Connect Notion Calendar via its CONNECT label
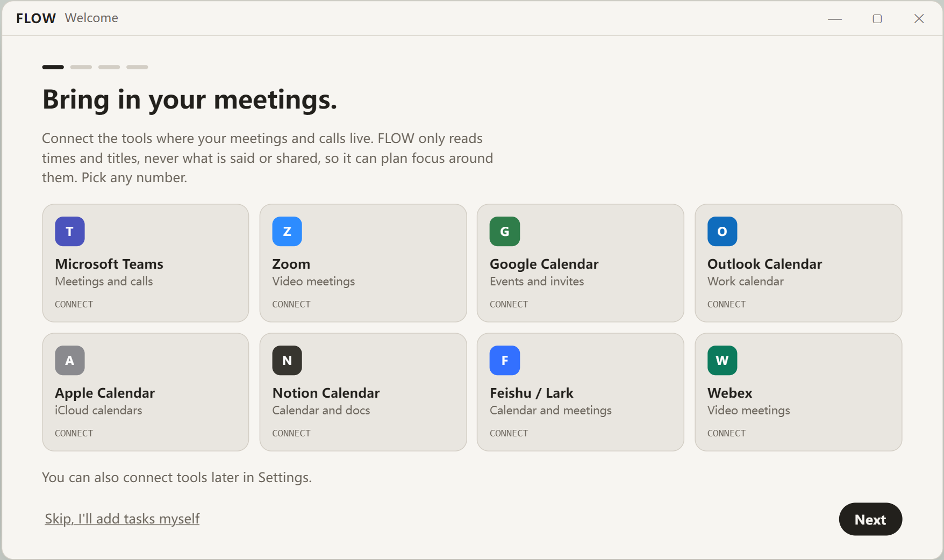 click(x=291, y=433)
